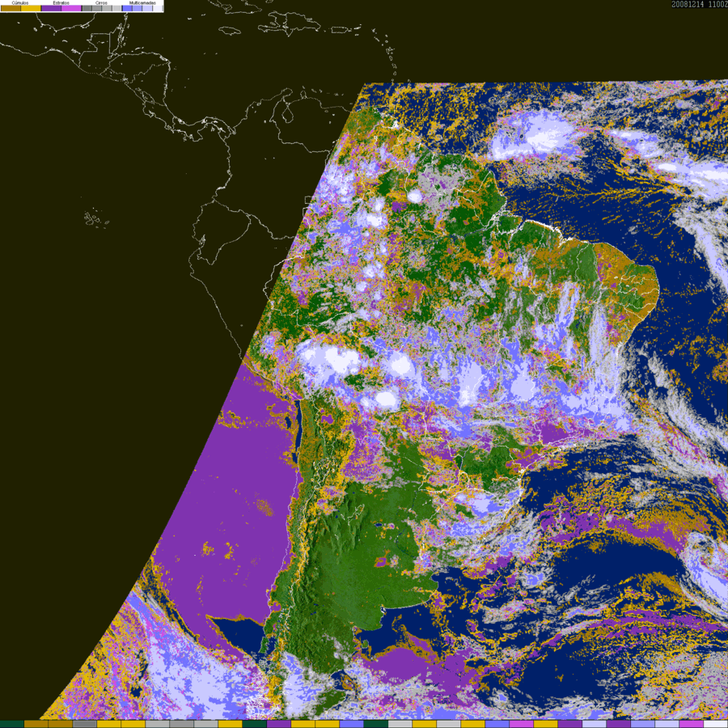Screen dimensions: 728x728
Task: Click the "Cirros" legend label
Action: click(x=101, y=2)
